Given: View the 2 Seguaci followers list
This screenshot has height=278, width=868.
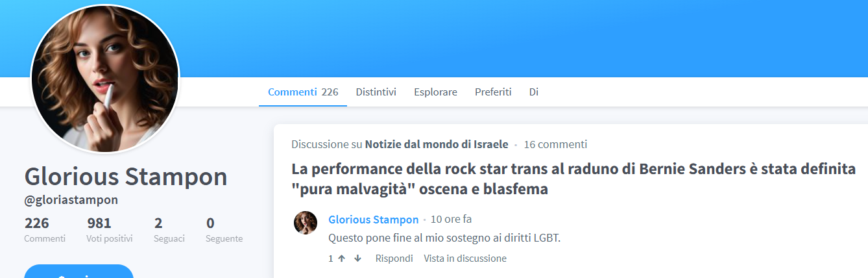Looking at the screenshot, I should coord(169,230).
